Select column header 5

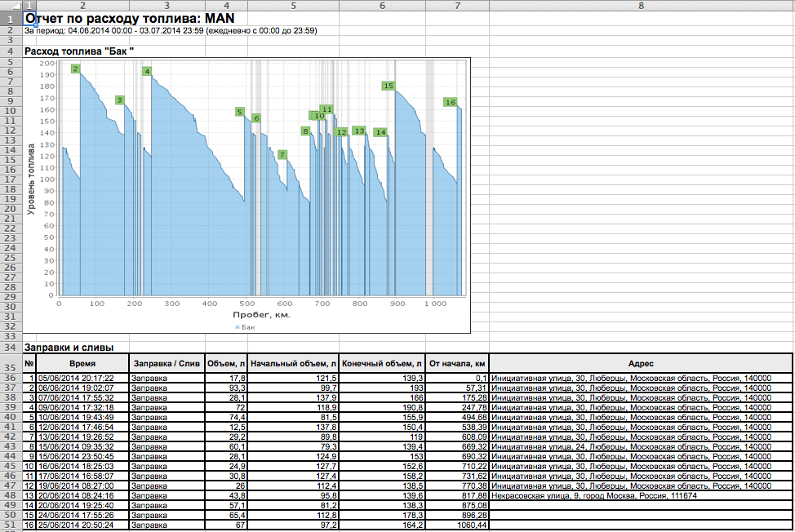coord(294,6)
